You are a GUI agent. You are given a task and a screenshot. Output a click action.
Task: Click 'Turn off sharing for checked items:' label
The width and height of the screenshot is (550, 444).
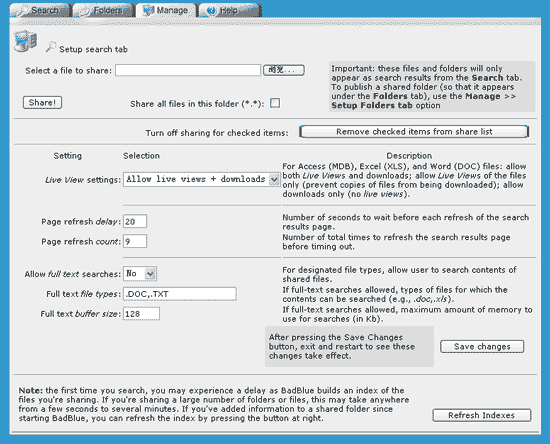pyautogui.click(x=217, y=133)
